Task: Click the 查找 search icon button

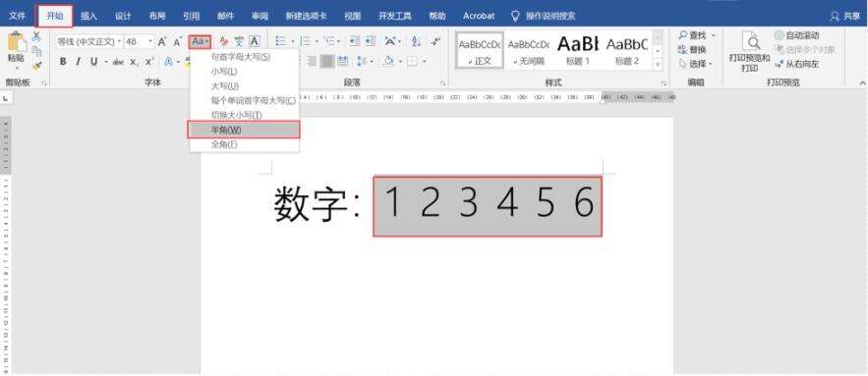Action: [693, 35]
